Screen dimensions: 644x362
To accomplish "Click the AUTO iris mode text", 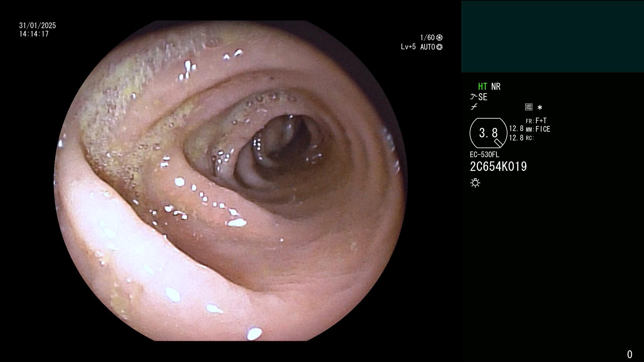I will (428, 47).
